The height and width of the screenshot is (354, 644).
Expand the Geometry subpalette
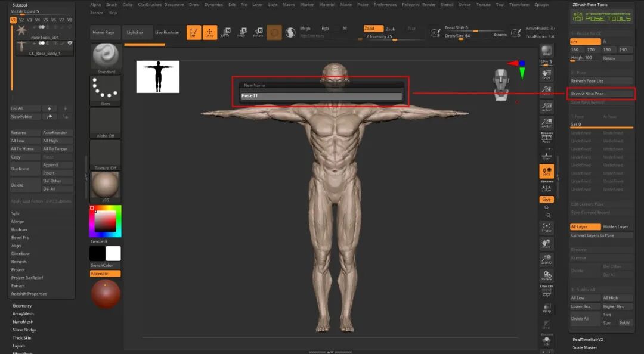22,306
